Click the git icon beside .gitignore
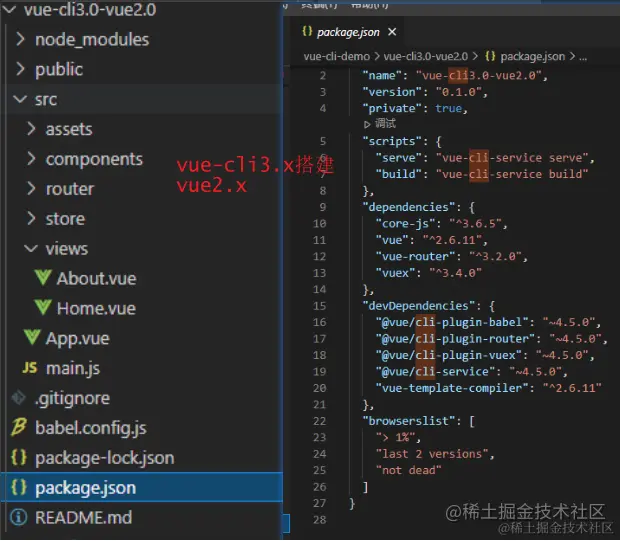This screenshot has width=620, height=541. pyautogui.click(x=19, y=398)
